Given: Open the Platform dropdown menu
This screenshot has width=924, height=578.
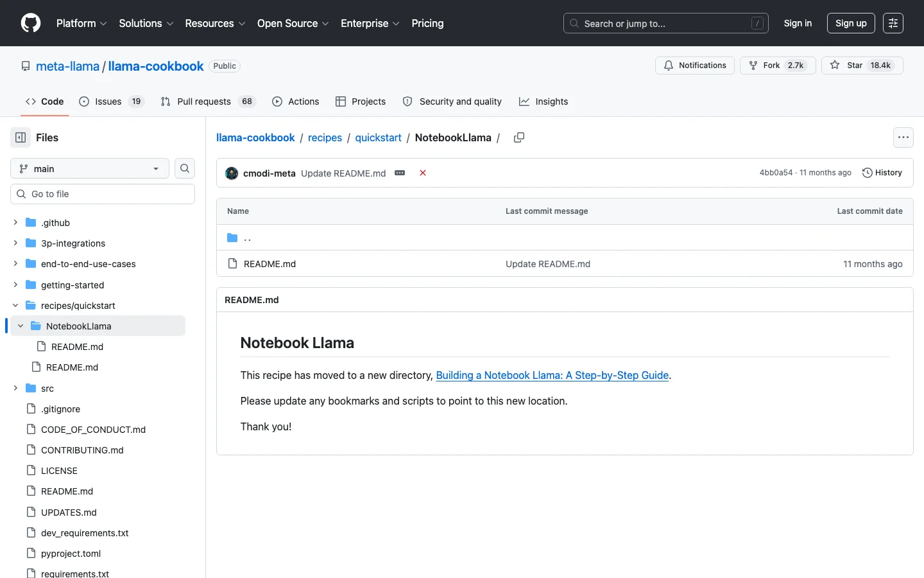Looking at the screenshot, I should (81, 23).
